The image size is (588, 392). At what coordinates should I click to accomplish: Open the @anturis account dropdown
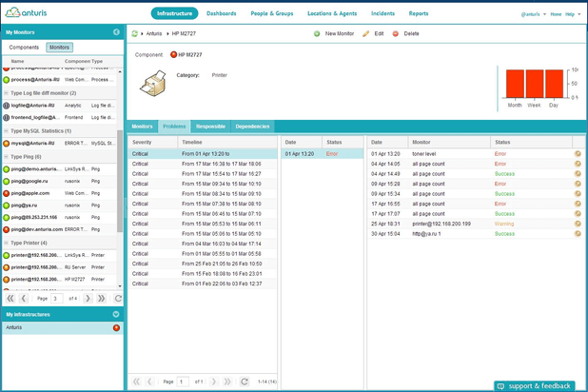[x=532, y=14]
